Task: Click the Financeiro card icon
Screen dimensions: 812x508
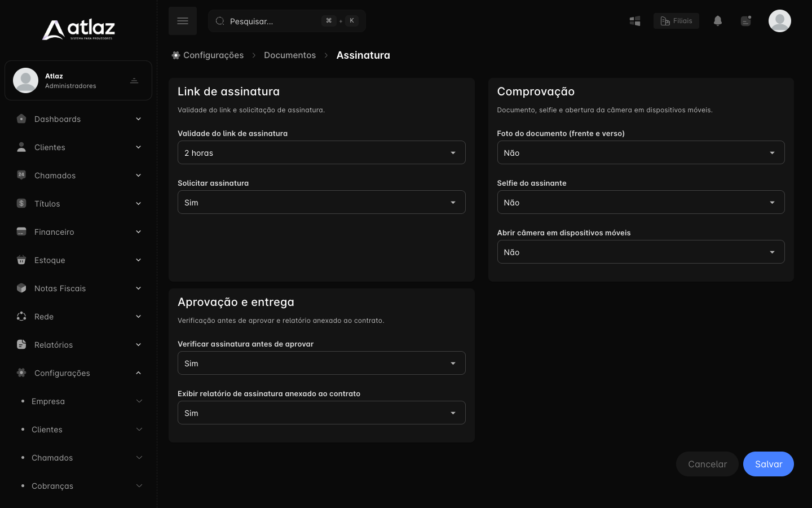Action: [x=21, y=231]
